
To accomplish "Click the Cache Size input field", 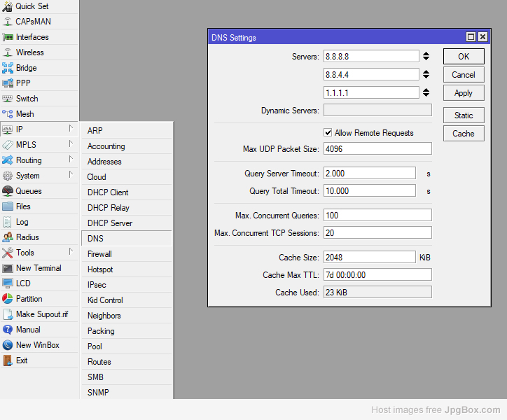I will (x=369, y=258).
